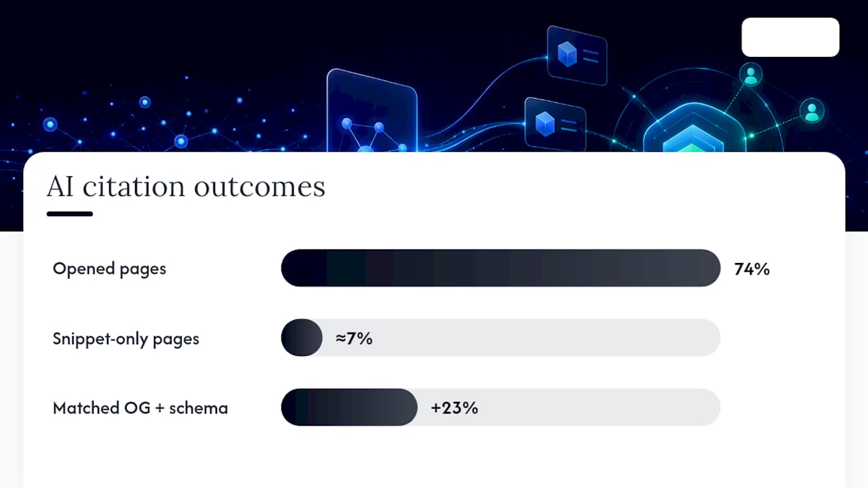Click the ≈7% value text
Viewport: 868px width, 488px height.
pos(354,338)
